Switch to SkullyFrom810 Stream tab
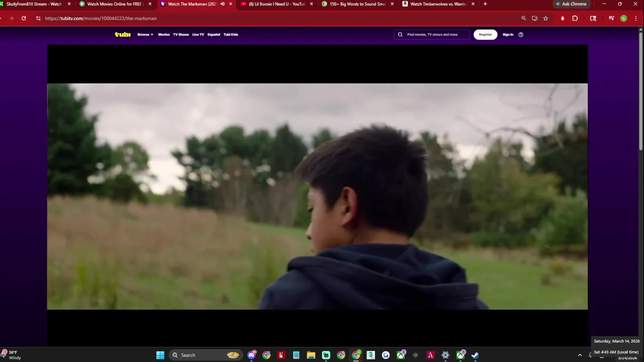Viewport: 644px width, 362px height. [34, 4]
